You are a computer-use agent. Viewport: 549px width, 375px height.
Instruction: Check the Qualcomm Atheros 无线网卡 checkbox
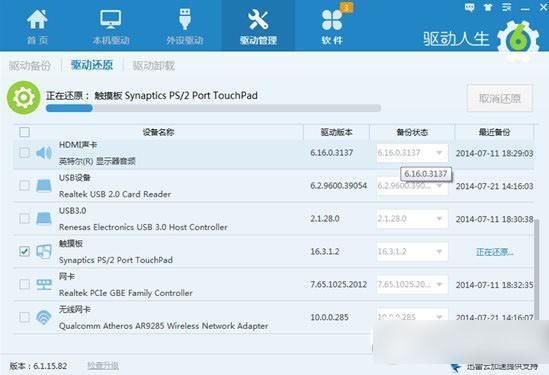(25, 317)
